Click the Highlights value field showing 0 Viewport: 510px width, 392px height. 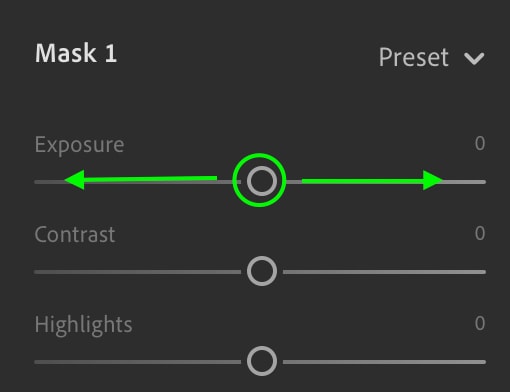480,323
